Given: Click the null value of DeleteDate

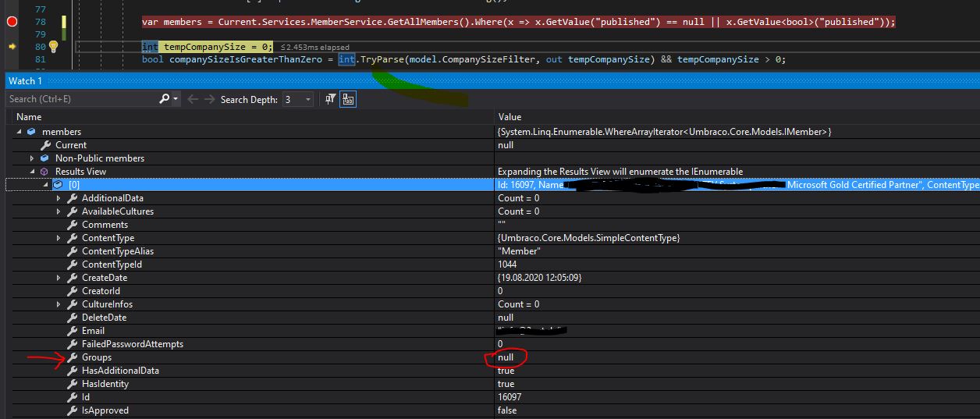Looking at the screenshot, I should point(506,318).
